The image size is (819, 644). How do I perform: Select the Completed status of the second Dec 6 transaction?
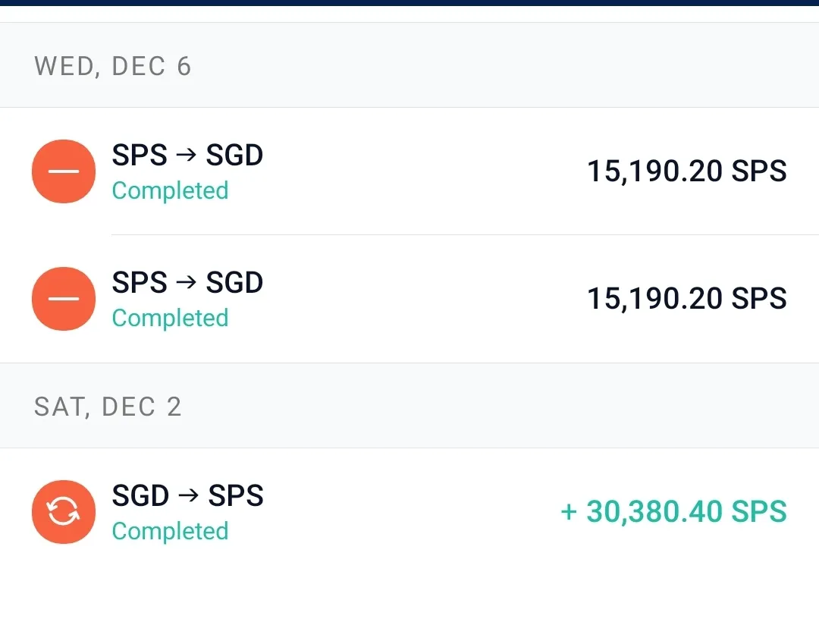(x=171, y=319)
